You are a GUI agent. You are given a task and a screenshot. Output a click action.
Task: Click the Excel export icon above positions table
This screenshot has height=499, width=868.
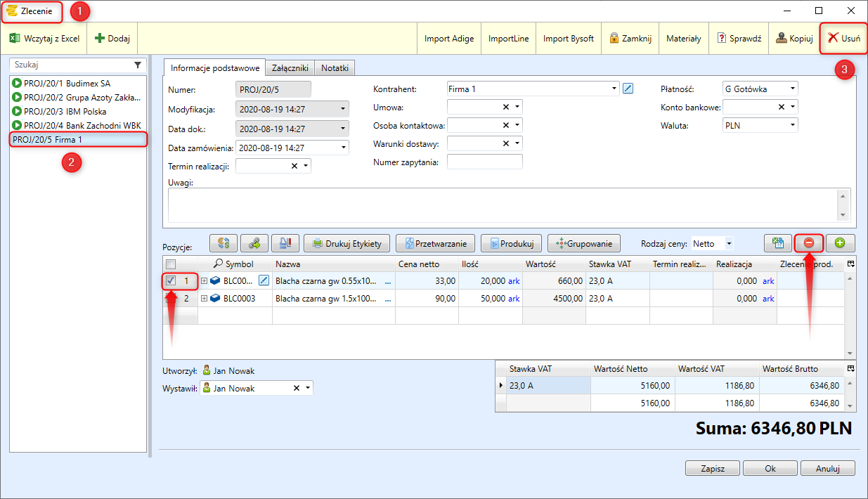tap(777, 243)
